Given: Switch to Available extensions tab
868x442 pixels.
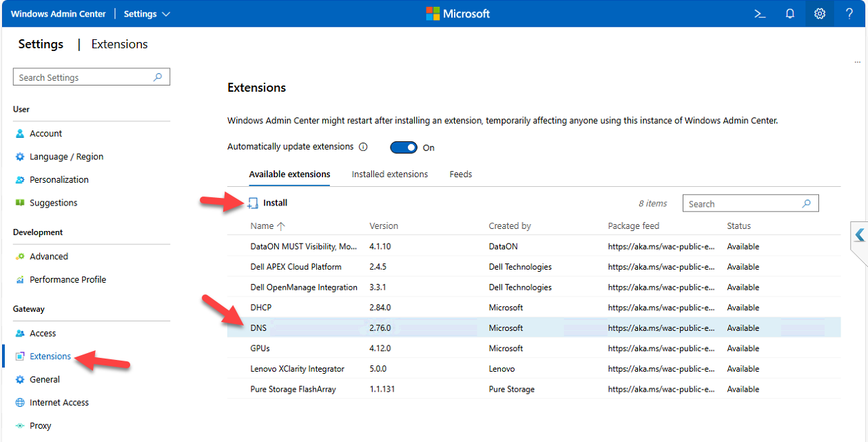Looking at the screenshot, I should coord(289,174).
